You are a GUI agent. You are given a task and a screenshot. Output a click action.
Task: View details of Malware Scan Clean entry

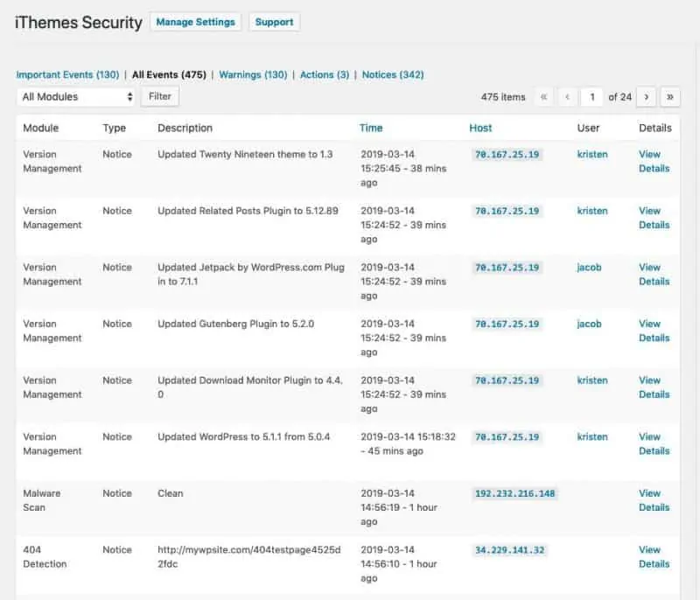[x=654, y=500]
